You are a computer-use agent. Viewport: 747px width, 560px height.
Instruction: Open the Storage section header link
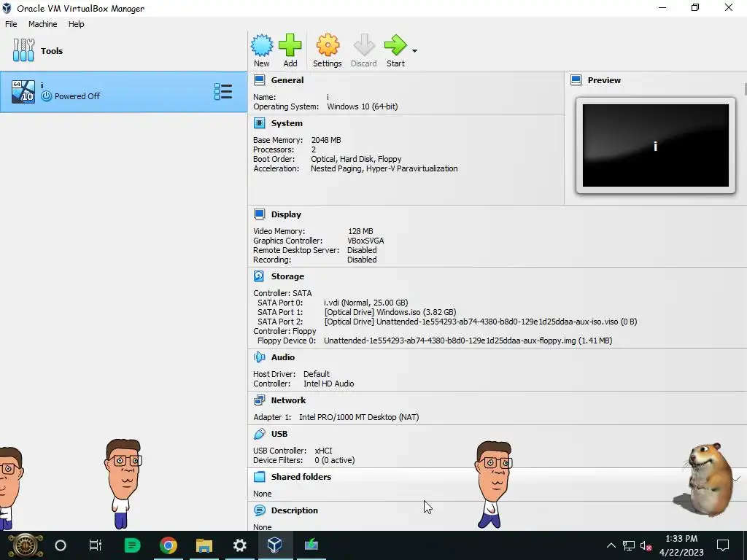pyautogui.click(x=287, y=276)
